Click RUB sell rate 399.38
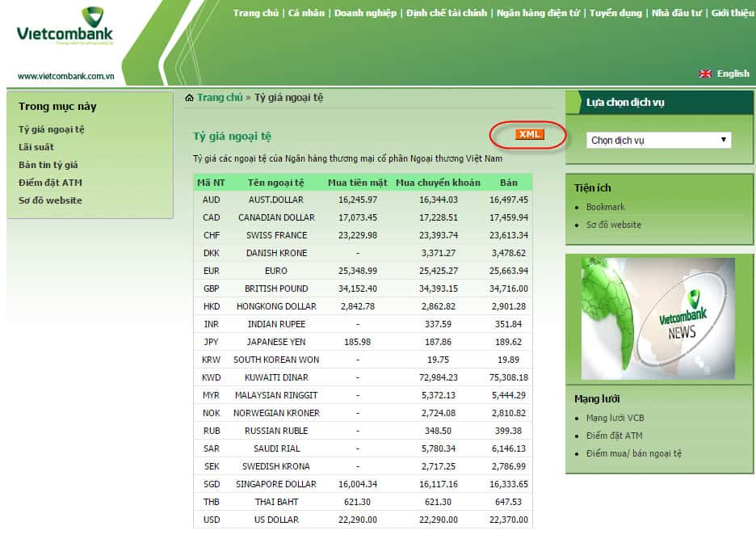 click(509, 431)
